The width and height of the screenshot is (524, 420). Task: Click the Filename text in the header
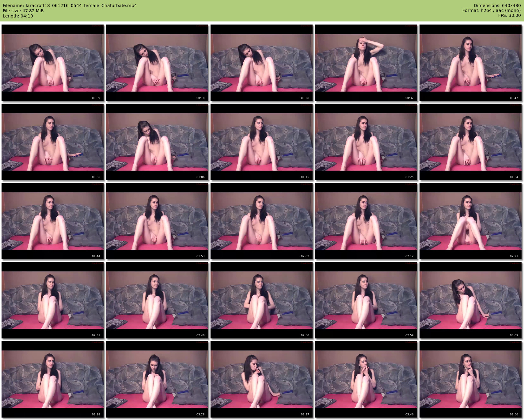70,6
